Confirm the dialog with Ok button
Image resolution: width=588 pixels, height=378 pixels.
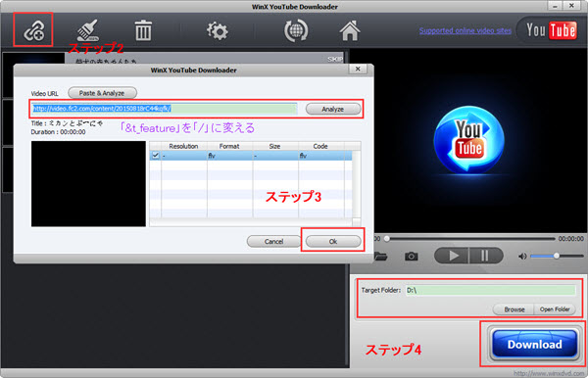pyautogui.click(x=333, y=242)
